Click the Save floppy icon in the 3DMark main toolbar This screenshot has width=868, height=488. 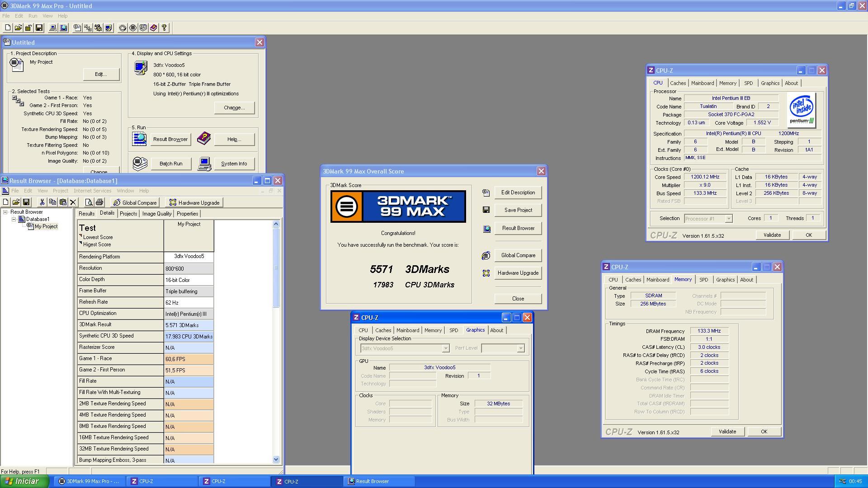39,28
